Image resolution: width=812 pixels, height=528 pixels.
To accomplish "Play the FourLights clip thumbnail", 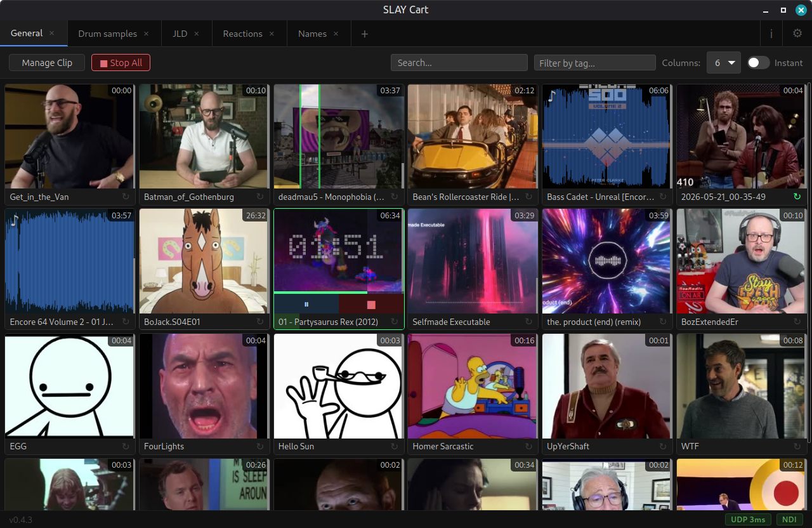I will (x=204, y=386).
